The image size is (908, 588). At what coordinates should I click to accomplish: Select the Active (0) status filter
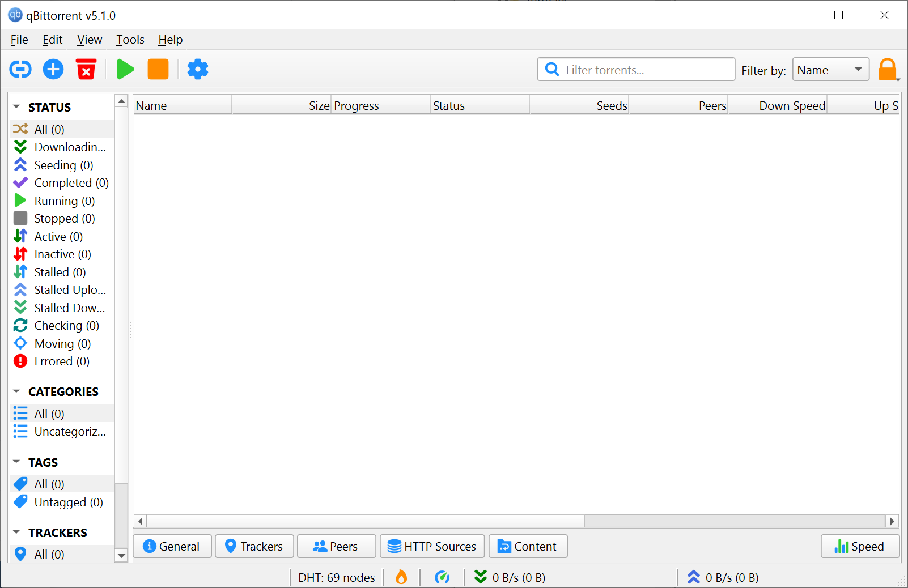[x=62, y=236]
